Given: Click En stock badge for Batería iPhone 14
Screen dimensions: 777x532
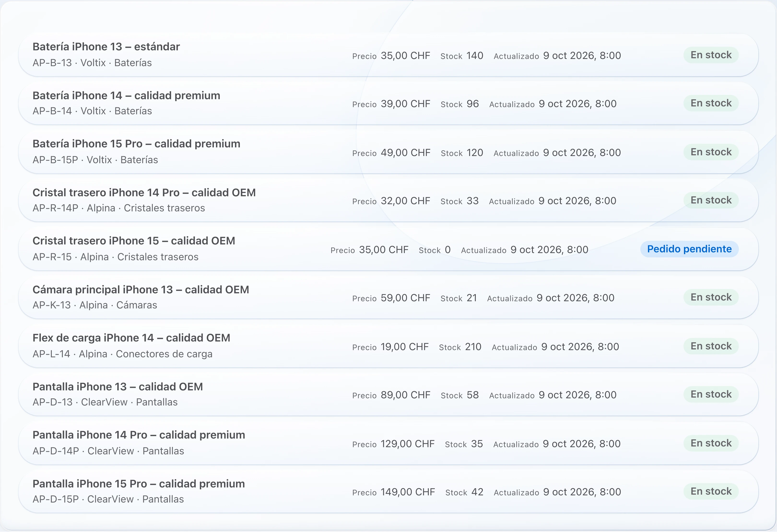Looking at the screenshot, I should pos(711,103).
